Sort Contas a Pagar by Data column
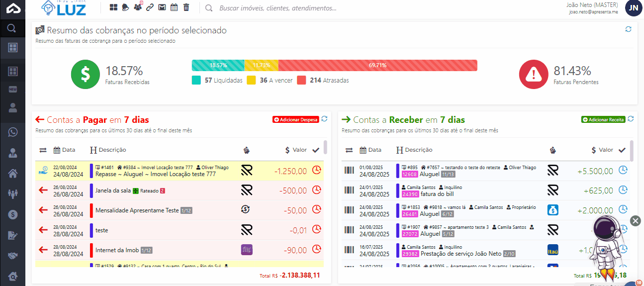This screenshot has width=644, height=286. point(65,150)
